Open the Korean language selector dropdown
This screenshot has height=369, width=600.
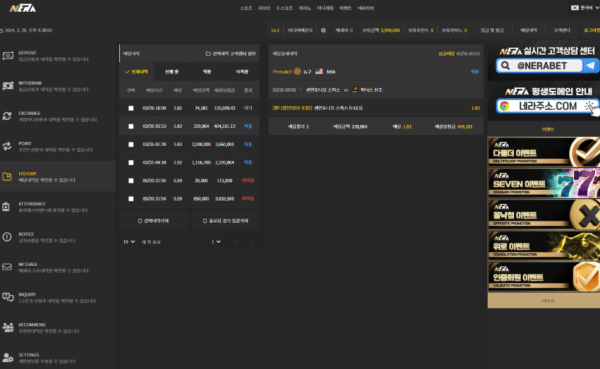click(585, 8)
